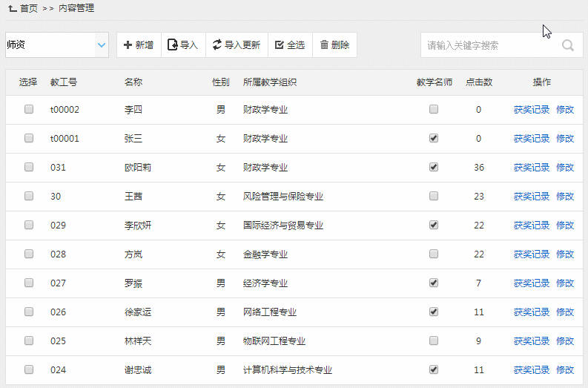Uncheck 教学名师 for 张三
The height and width of the screenshot is (388, 588).
434,138
